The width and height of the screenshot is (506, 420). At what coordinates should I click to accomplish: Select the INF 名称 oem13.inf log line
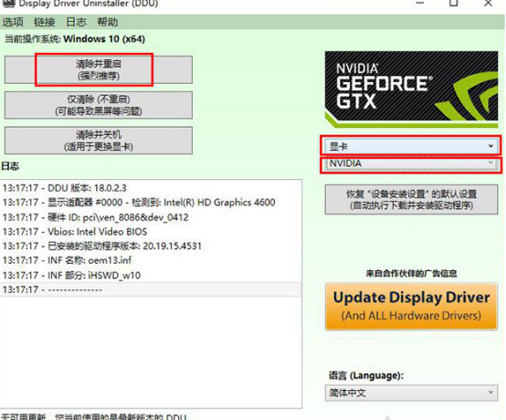[151, 260]
